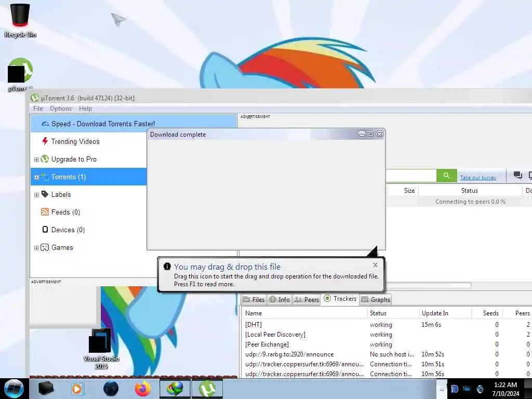This screenshot has height=399, width=532.
Task: Select the udp://9.rarbg.to:2920/announce tracker row
Action: pyautogui.click(x=386, y=354)
